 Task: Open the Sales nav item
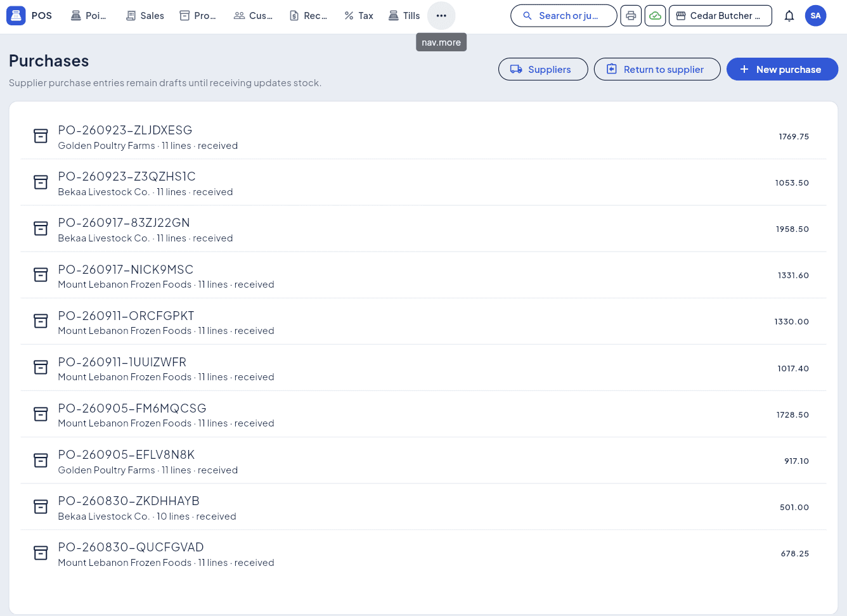click(145, 16)
